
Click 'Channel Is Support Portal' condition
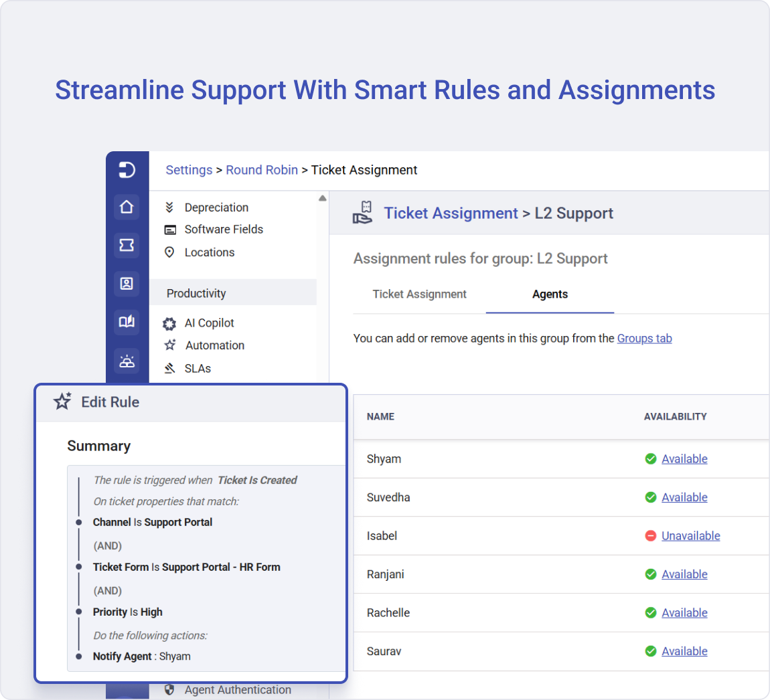[x=153, y=522]
